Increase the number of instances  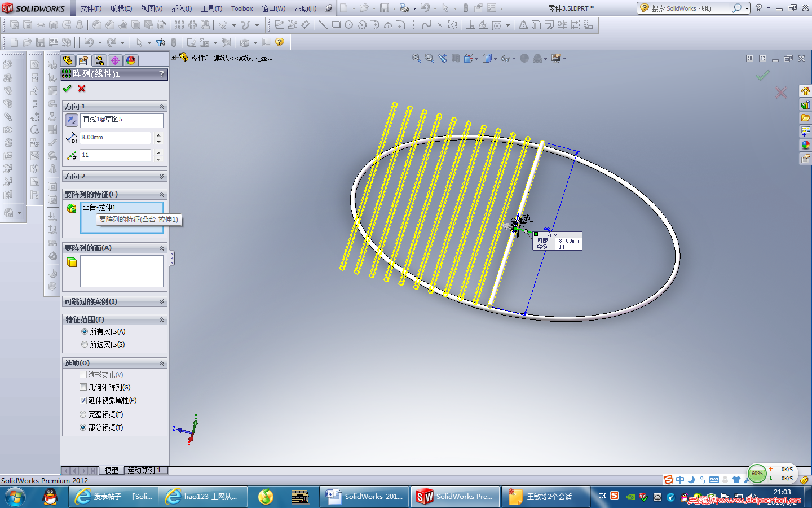[158, 152]
